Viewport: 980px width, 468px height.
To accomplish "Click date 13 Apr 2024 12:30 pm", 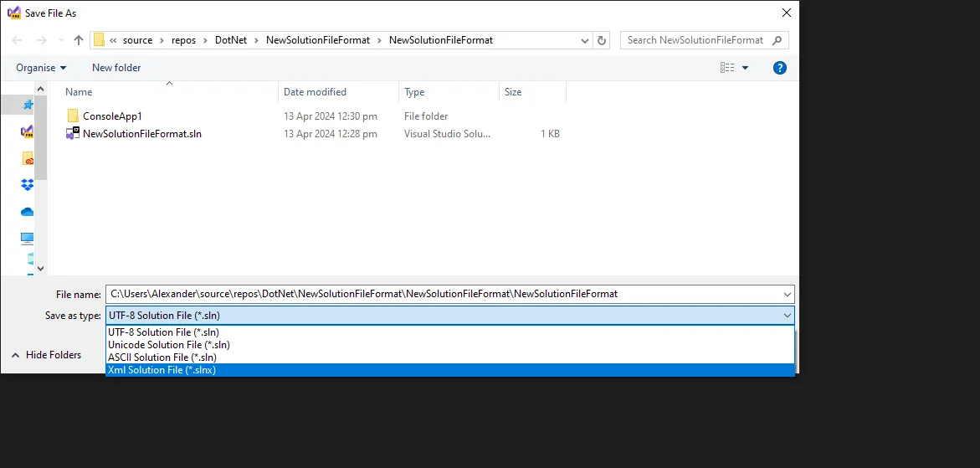I will coord(330,116).
